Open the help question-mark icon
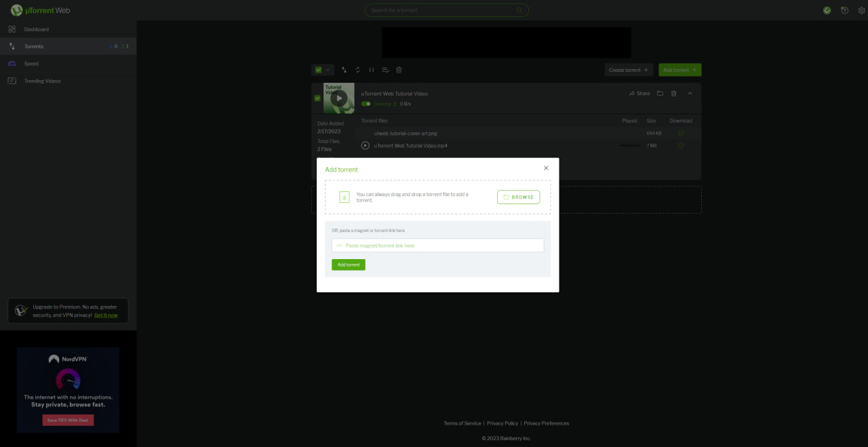868x447 pixels. pos(844,10)
